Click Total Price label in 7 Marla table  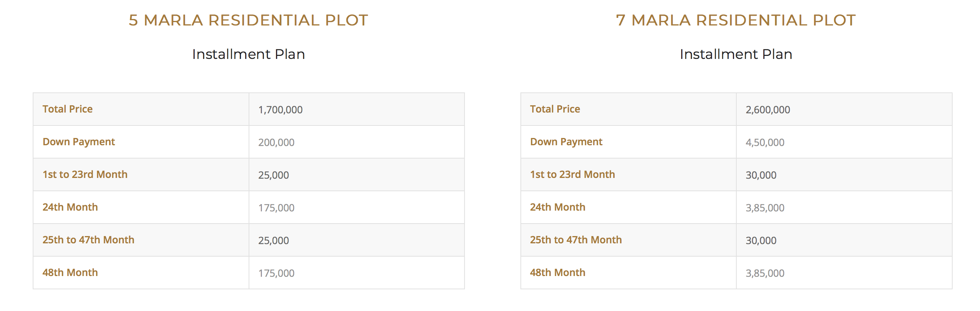(555, 109)
